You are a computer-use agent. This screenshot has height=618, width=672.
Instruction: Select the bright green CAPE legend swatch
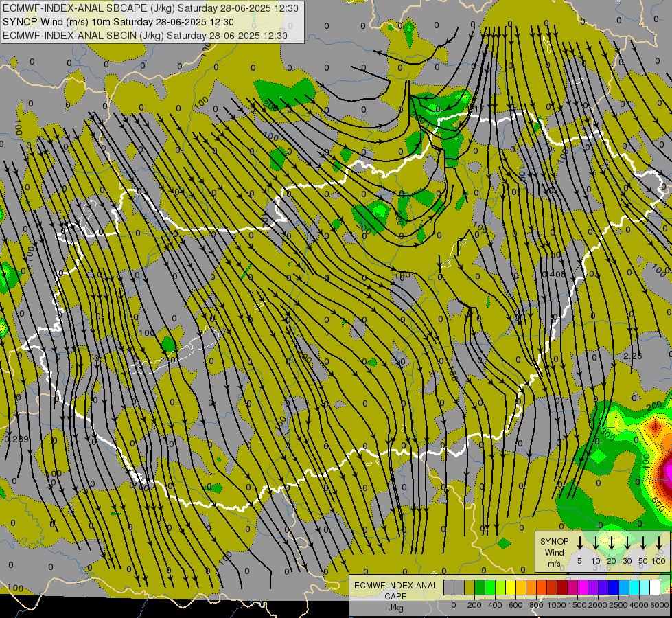click(x=490, y=587)
